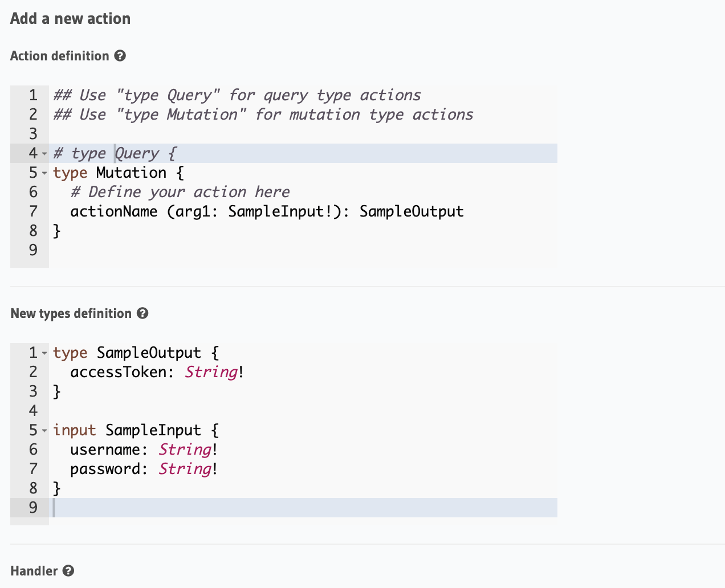This screenshot has height=588, width=725.
Task: Collapse the commented type Query block
Action: pyautogui.click(x=45, y=154)
